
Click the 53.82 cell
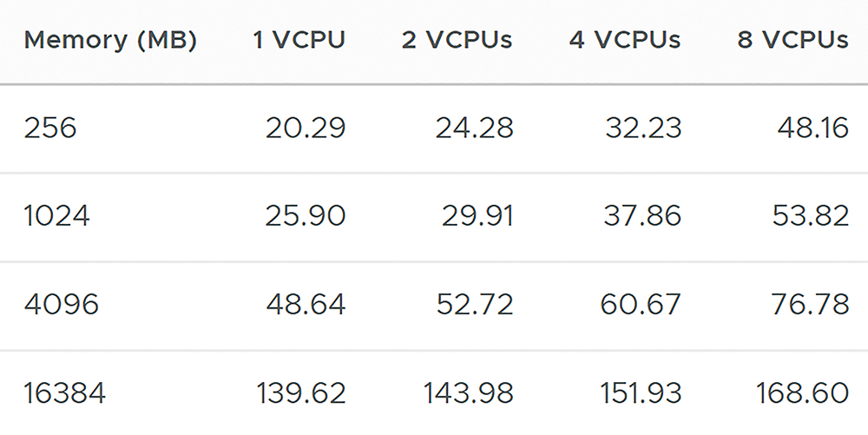pyautogui.click(x=811, y=215)
